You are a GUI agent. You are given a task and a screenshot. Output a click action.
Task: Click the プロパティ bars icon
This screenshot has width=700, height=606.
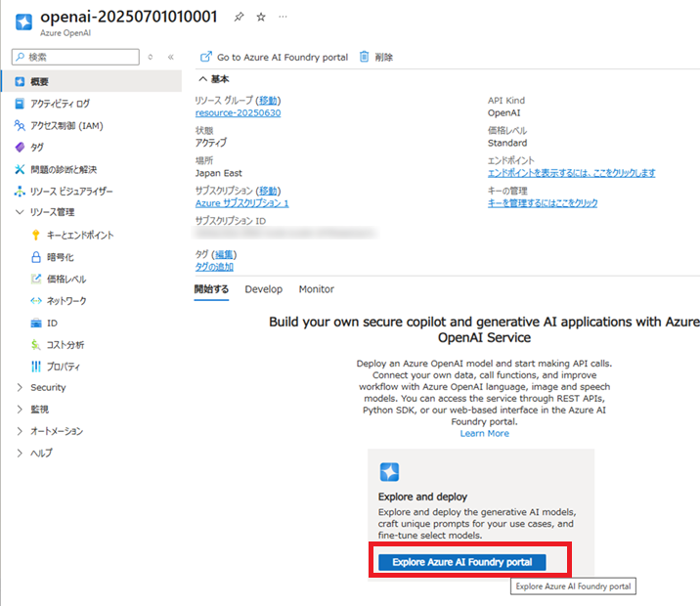pyautogui.click(x=36, y=367)
